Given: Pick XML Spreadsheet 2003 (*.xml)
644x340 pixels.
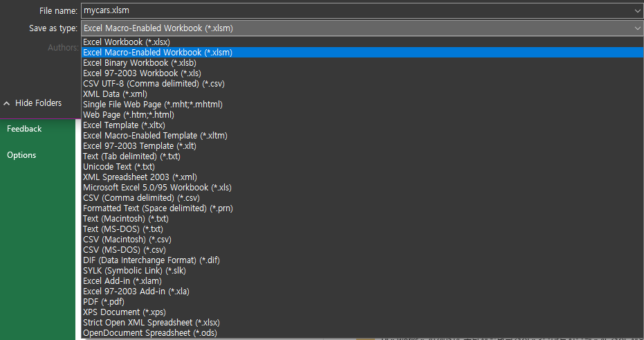Looking at the screenshot, I should [x=362, y=177].
